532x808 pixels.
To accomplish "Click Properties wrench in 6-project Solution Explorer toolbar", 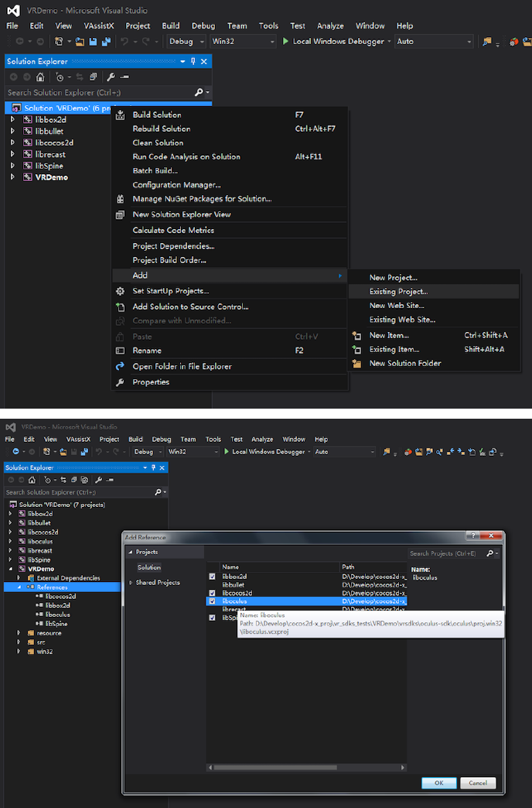I will [x=111, y=77].
